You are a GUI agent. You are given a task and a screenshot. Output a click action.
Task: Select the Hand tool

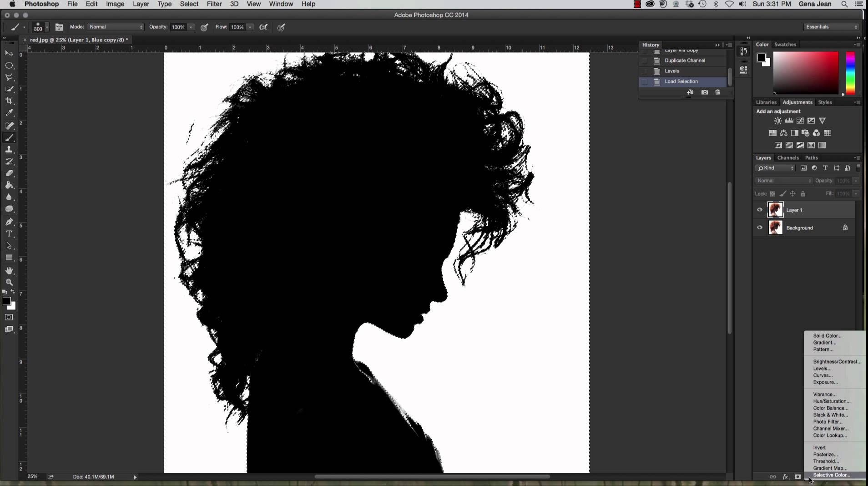[9, 271]
